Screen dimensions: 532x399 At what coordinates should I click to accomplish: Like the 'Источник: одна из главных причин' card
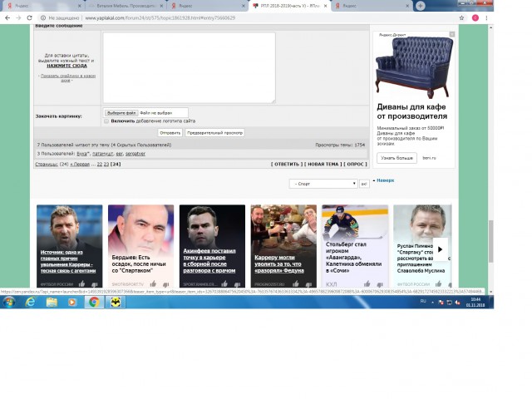click(x=81, y=283)
